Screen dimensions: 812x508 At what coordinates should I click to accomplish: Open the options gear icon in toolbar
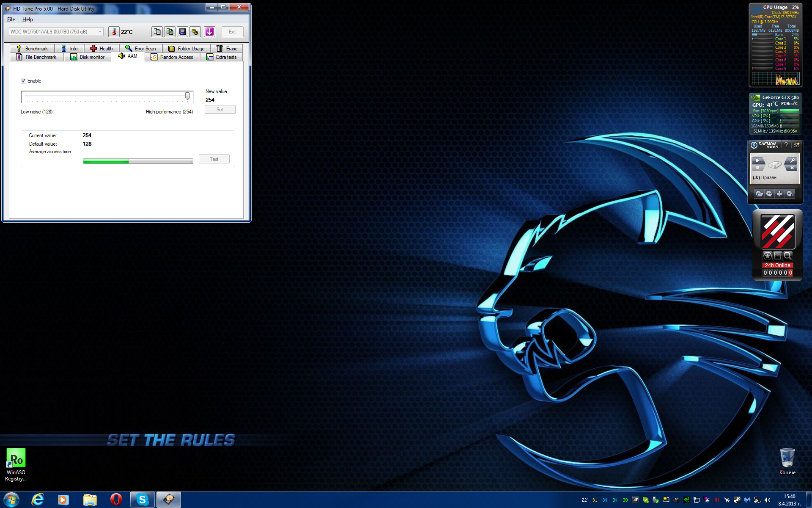click(195, 32)
